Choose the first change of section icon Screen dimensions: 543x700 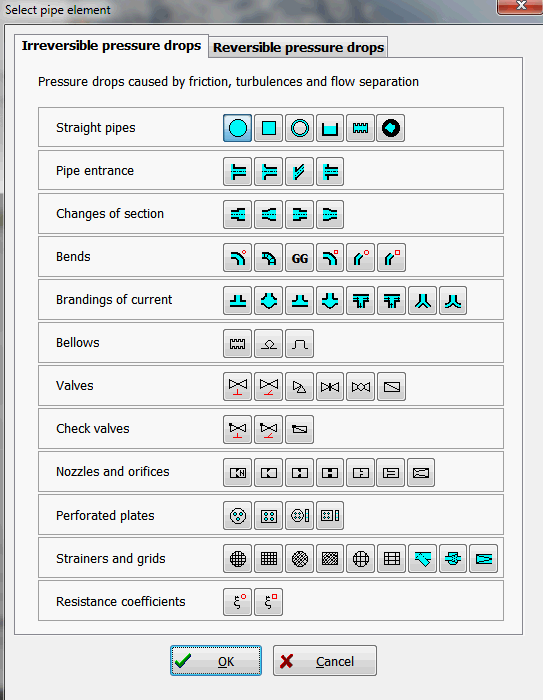click(x=238, y=214)
